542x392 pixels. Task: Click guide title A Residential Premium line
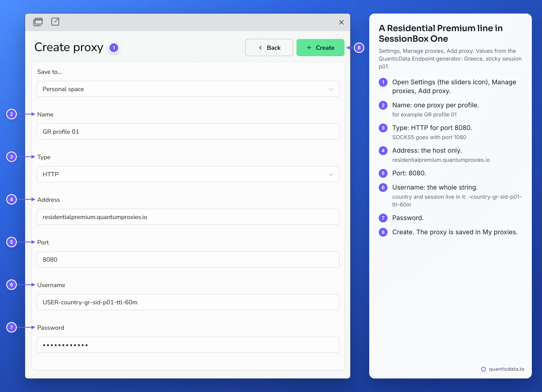440,33
